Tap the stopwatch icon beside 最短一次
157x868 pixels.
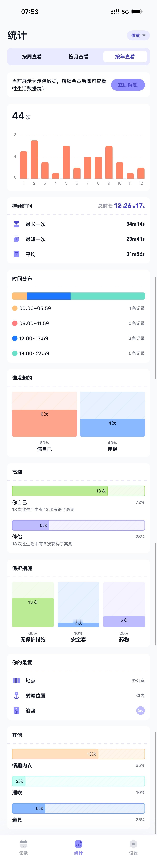[x=16, y=239]
